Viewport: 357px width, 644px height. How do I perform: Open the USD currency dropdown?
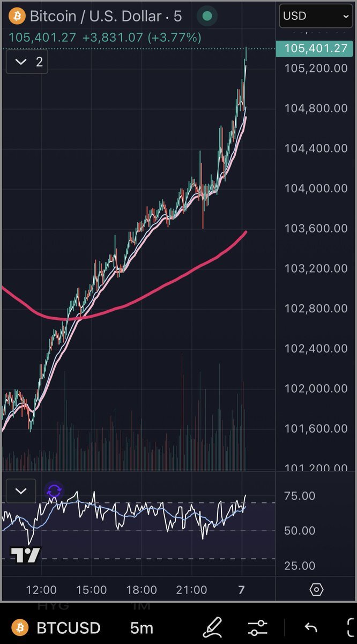[x=316, y=16]
